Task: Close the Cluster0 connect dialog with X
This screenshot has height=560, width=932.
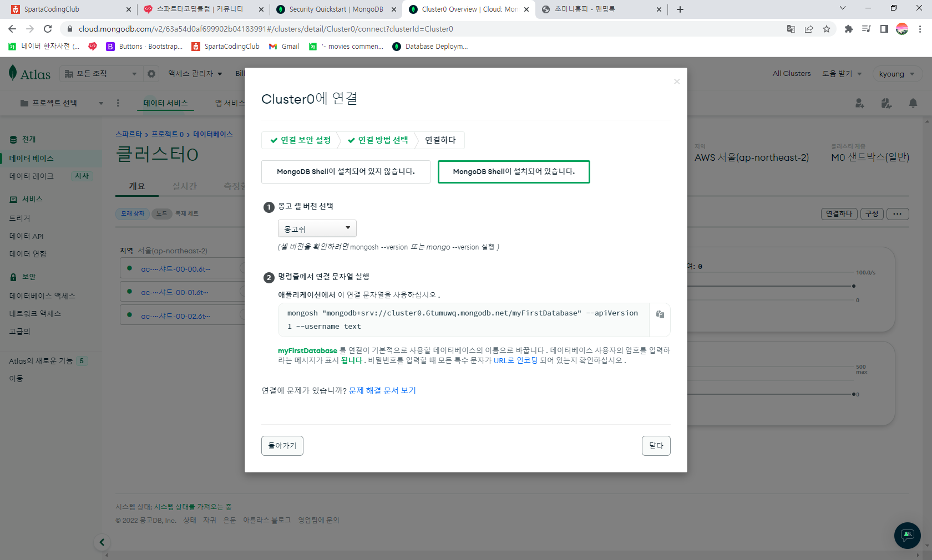Action: (x=677, y=82)
